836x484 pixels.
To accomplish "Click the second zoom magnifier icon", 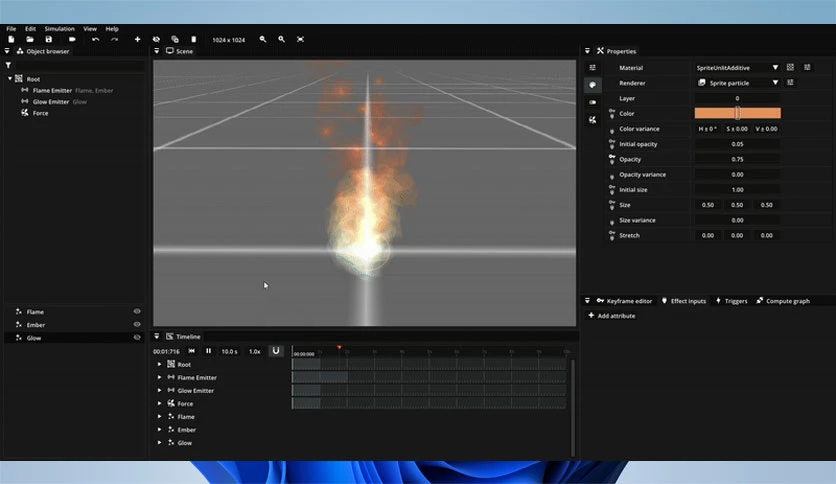I will pos(282,39).
